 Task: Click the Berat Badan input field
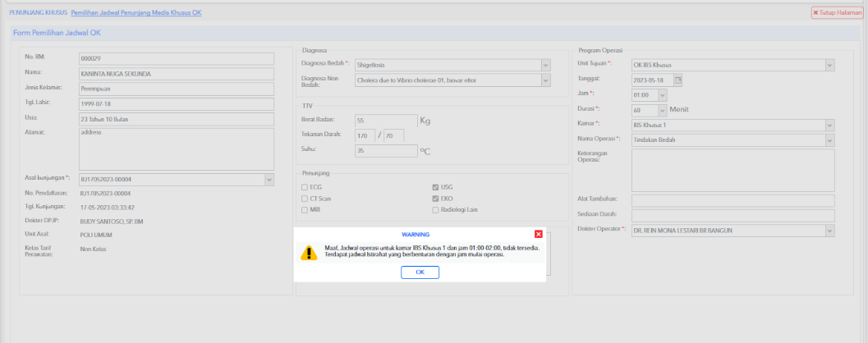[x=386, y=121]
